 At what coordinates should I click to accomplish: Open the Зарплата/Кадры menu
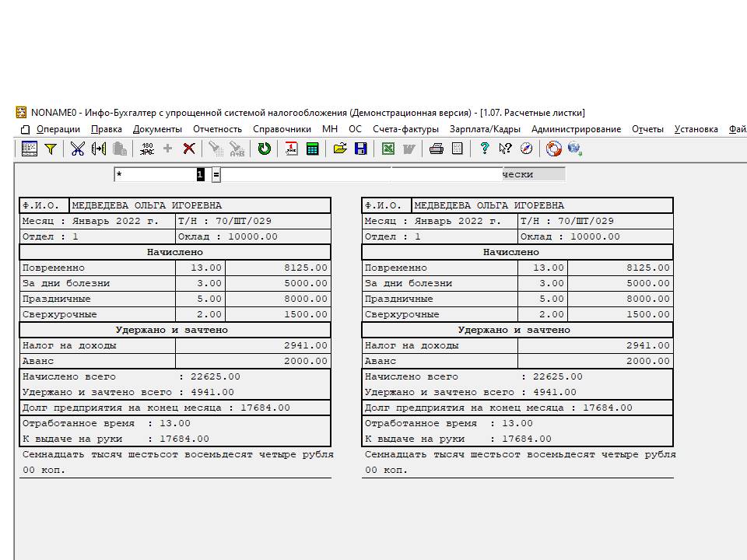485,129
